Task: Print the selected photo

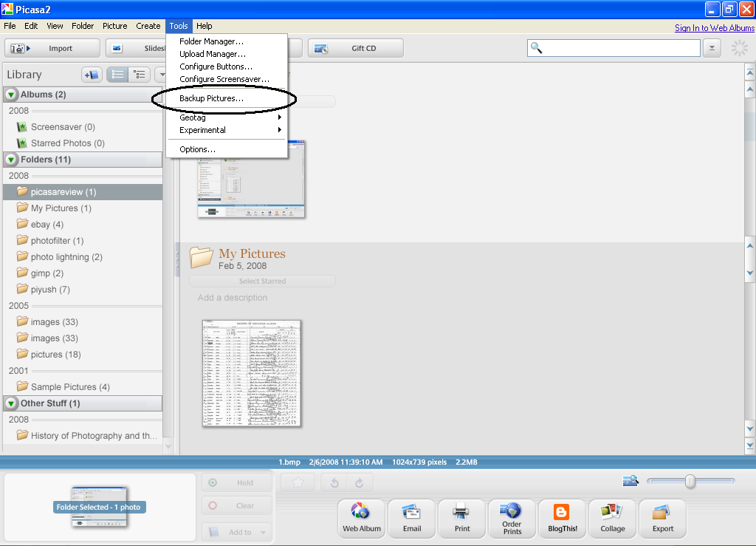Action: (x=462, y=518)
